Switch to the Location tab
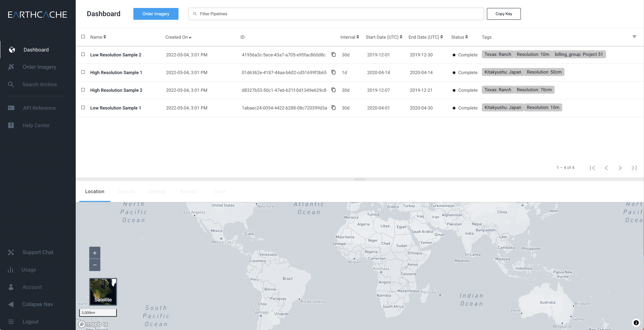Screen dimensions: 644x330 [94, 191]
